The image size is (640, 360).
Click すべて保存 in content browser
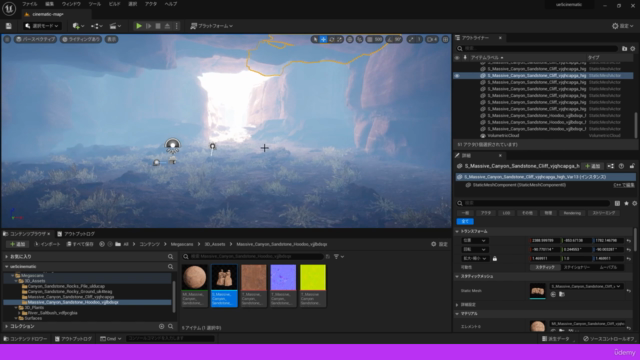click(x=80, y=244)
